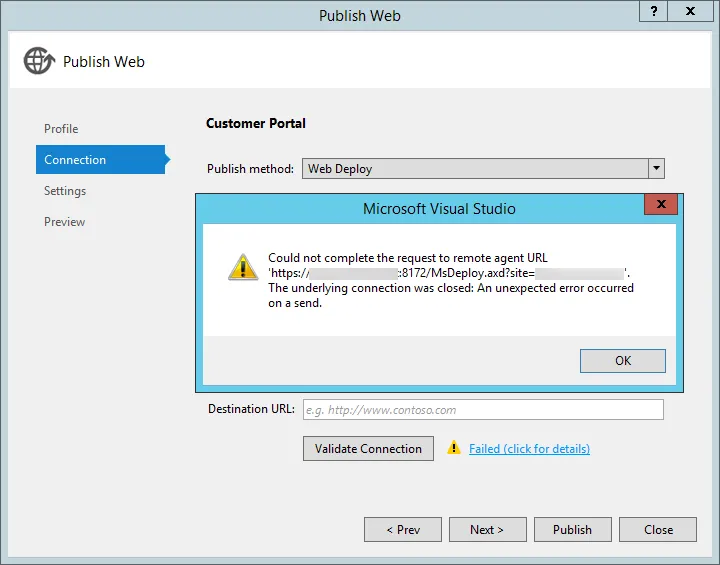Screen dimensions: 720x565
Task: Click the yellow warning icon in the error dialog
Action: (242, 267)
